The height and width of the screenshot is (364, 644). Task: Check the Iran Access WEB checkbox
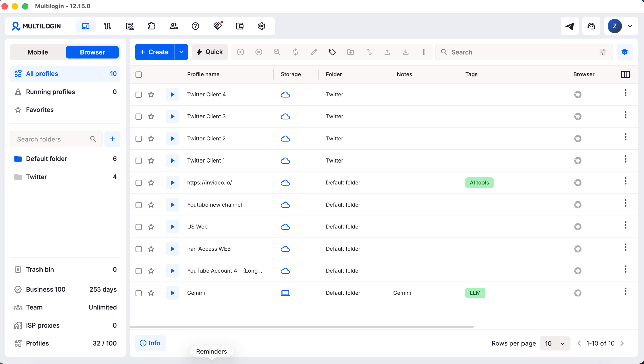139,249
